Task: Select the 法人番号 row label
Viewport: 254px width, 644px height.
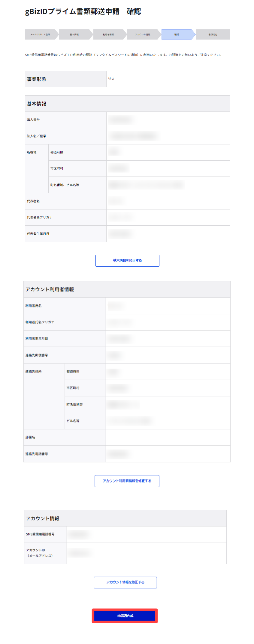Action: pos(33,120)
